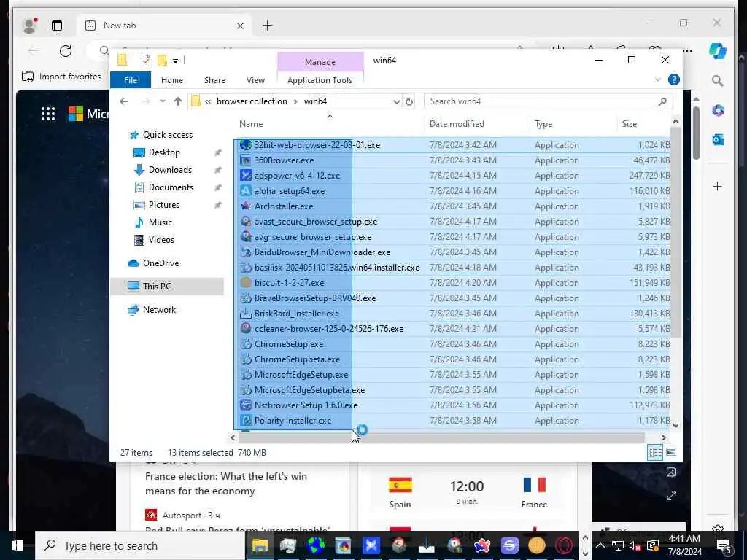Select ArcInstaller.exe file icon
The width and height of the screenshot is (747, 560).
(x=246, y=206)
